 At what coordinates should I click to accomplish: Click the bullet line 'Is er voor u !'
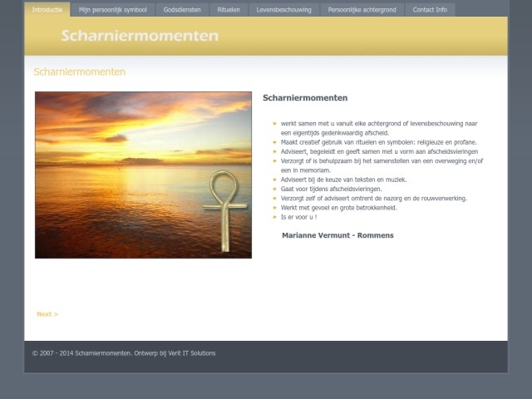pos(298,217)
